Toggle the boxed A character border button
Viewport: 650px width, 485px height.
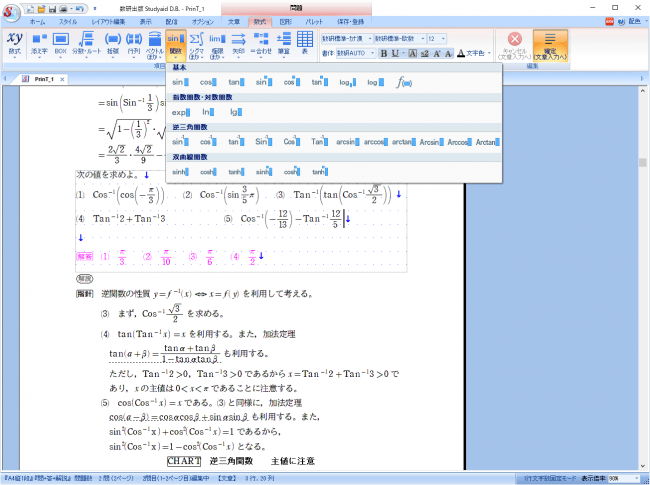pos(412,53)
